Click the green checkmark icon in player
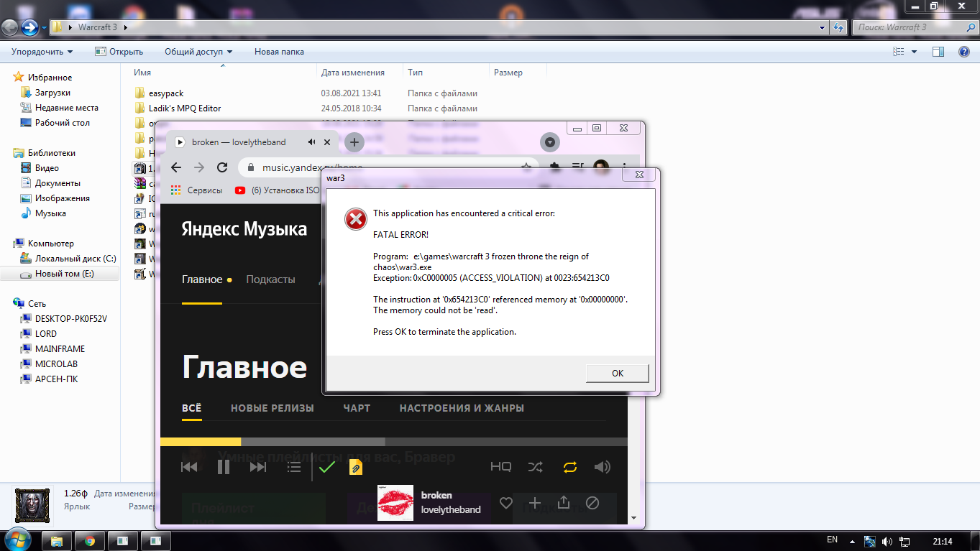Viewport: 980px width, 551px height. click(x=327, y=468)
